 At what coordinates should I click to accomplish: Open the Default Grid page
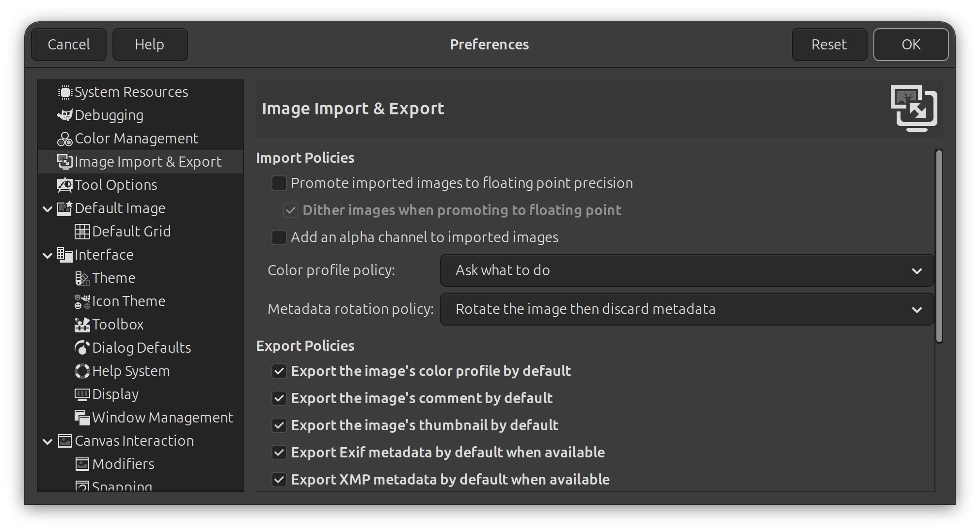tap(141, 232)
